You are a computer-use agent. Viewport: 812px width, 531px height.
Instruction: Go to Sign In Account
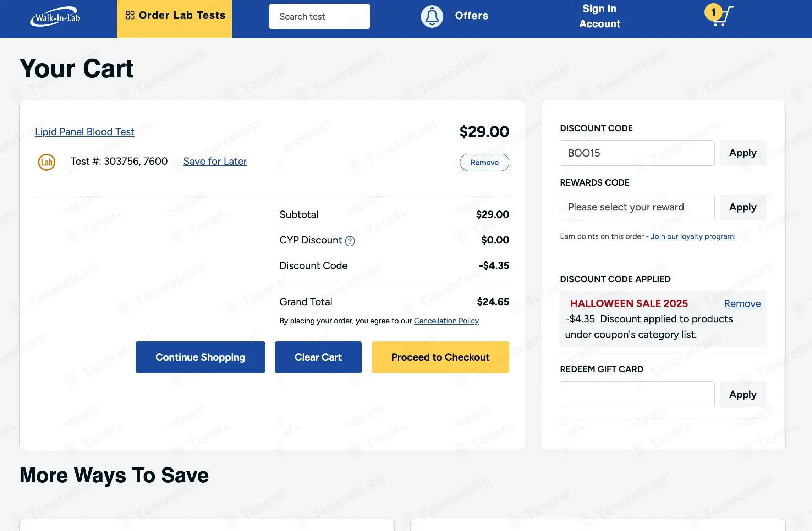(599, 16)
